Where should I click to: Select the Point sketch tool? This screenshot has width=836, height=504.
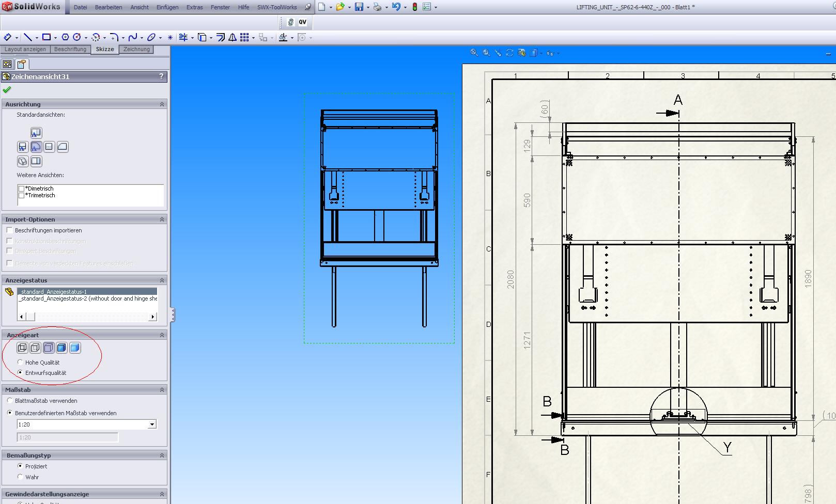click(170, 37)
